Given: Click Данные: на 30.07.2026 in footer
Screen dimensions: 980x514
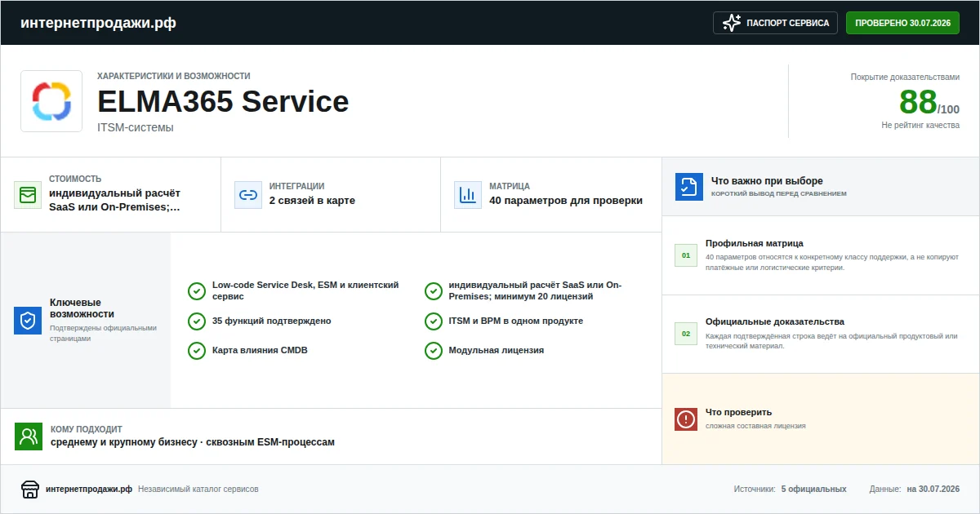Looking at the screenshot, I should [x=915, y=489].
